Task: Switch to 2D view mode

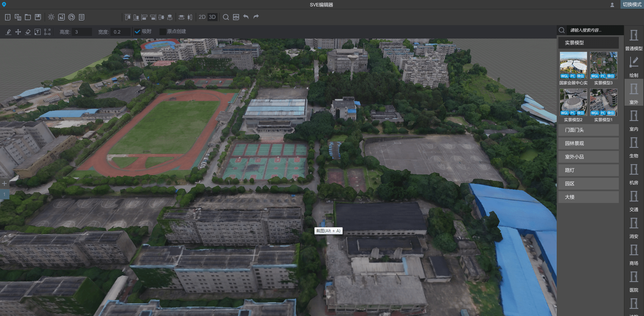Action: point(202,17)
